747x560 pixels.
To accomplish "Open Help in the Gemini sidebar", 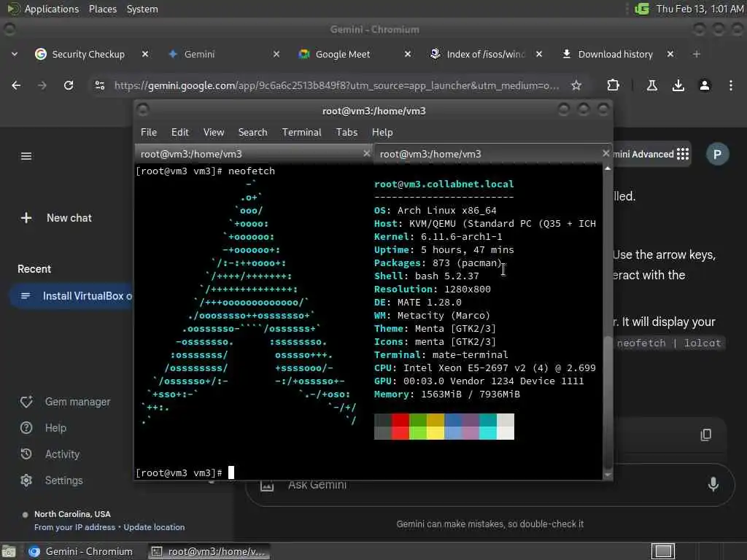I will 44,428.
